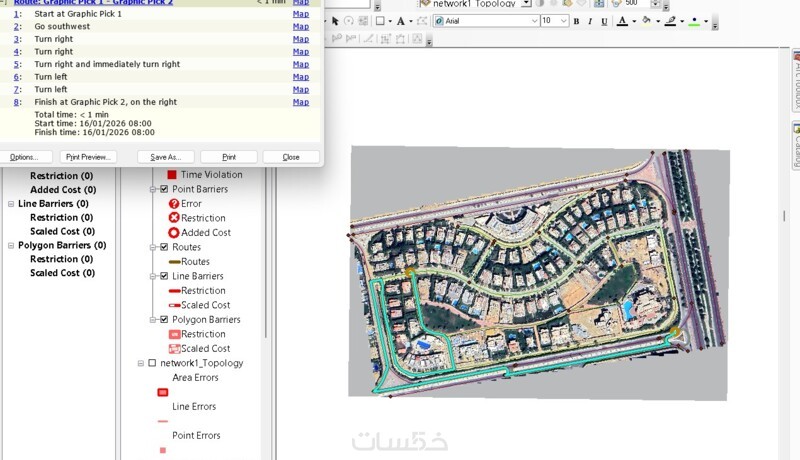The image size is (800, 460).
Task: Uncheck the Line Barriers layer checkbox
Action: click(164, 276)
